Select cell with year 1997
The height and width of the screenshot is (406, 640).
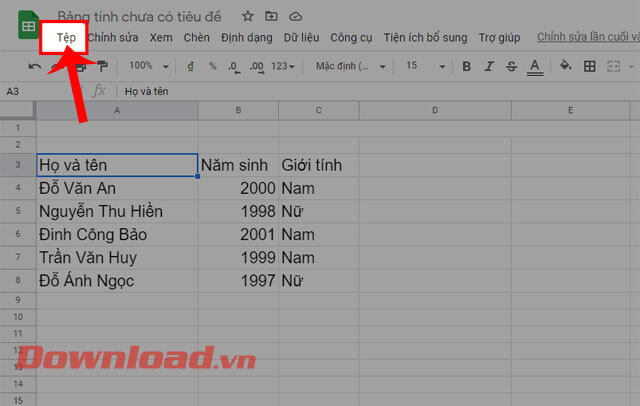pyautogui.click(x=238, y=281)
